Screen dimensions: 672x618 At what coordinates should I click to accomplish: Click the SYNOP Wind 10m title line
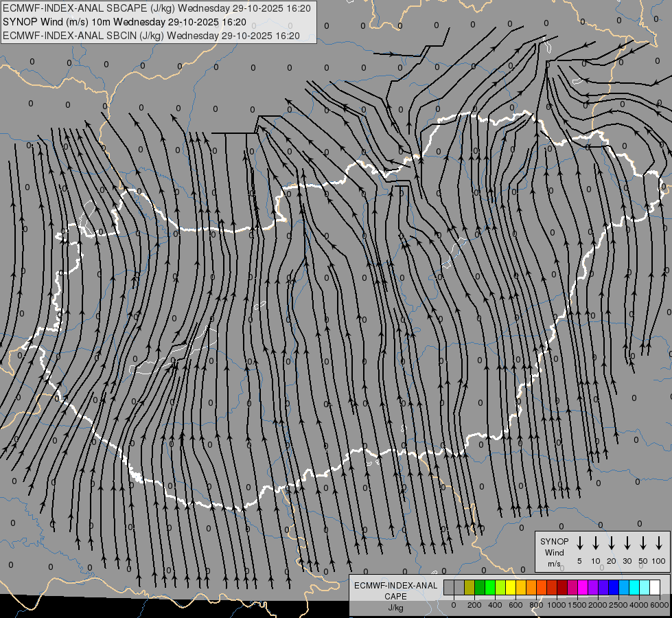[x=124, y=22]
